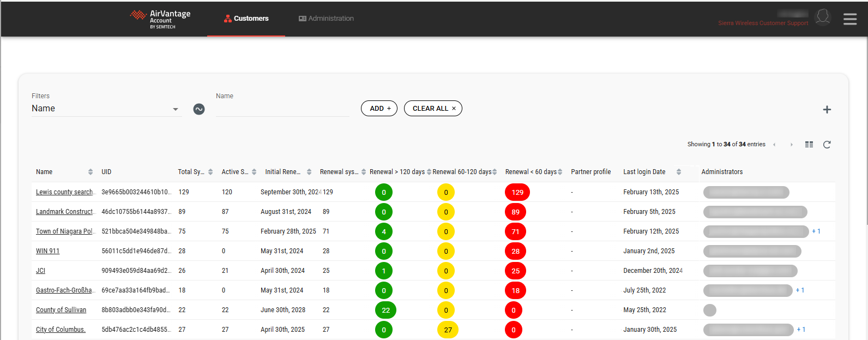
Task: Open the Name filter dropdown
Action: [x=106, y=109]
